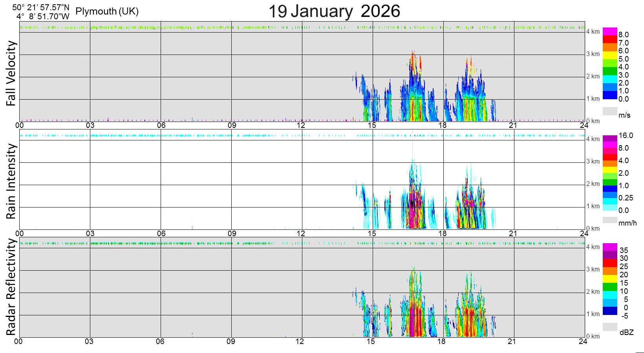Select the "Plymouth (UK)" station label

pyautogui.click(x=107, y=11)
